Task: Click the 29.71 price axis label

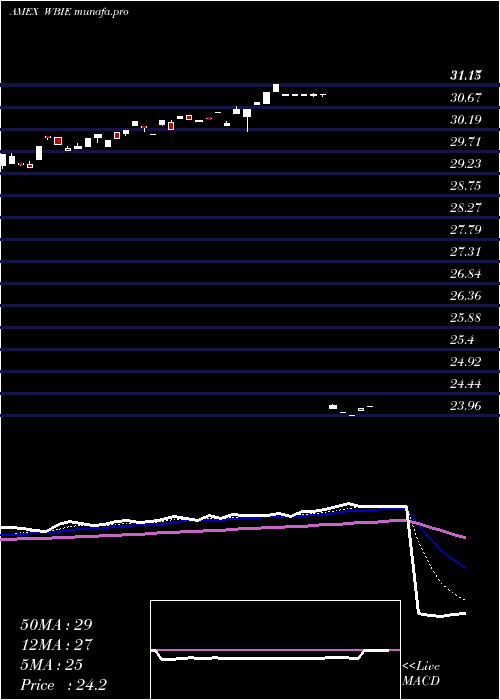Action: (x=466, y=142)
